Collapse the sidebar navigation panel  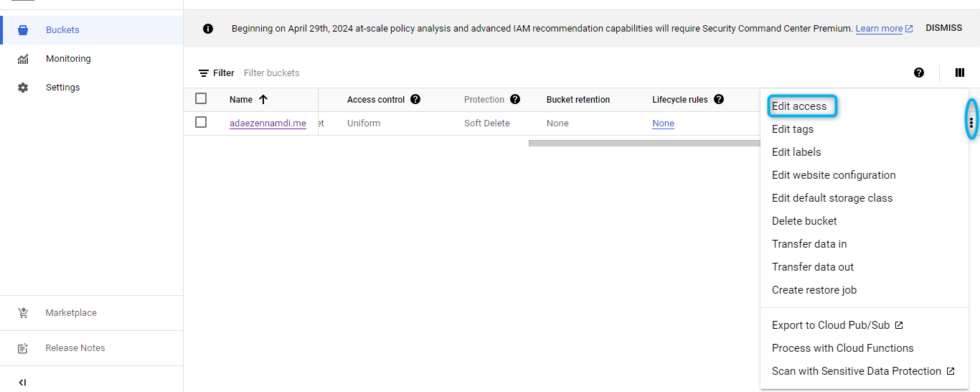click(22, 383)
